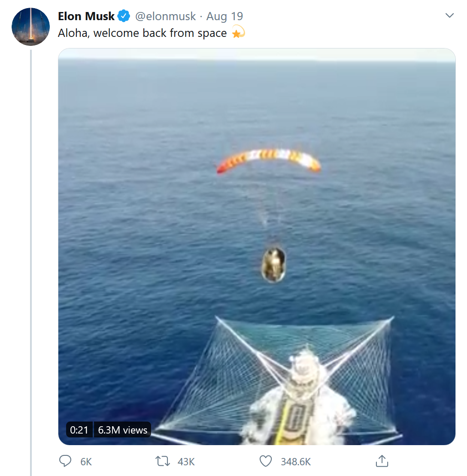Open the Aug 19 timestamp link
The width and height of the screenshot is (467, 476).
point(224,17)
